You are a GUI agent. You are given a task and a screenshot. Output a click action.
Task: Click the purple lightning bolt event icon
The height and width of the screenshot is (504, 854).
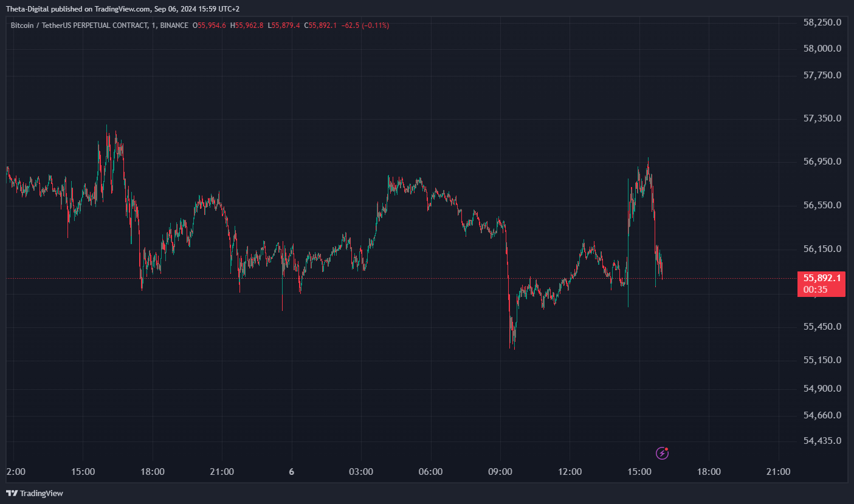coord(663,453)
